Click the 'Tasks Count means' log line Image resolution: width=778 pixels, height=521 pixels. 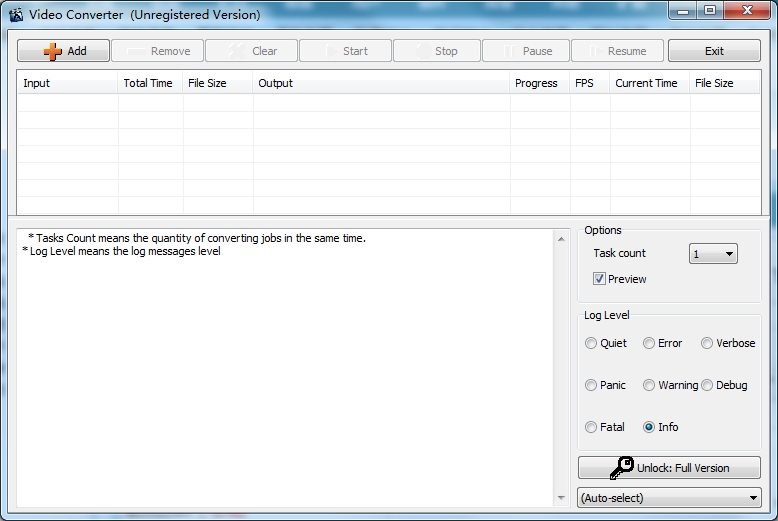coord(197,238)
